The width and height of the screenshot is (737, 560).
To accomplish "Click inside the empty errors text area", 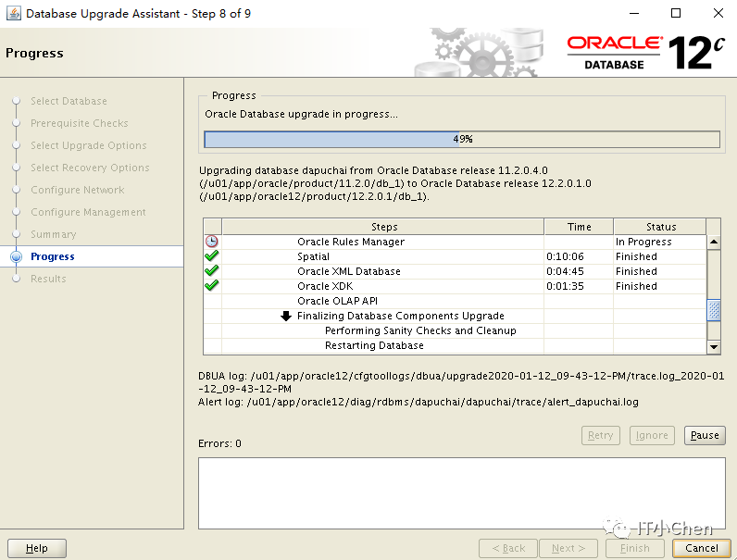I will 462,493.
